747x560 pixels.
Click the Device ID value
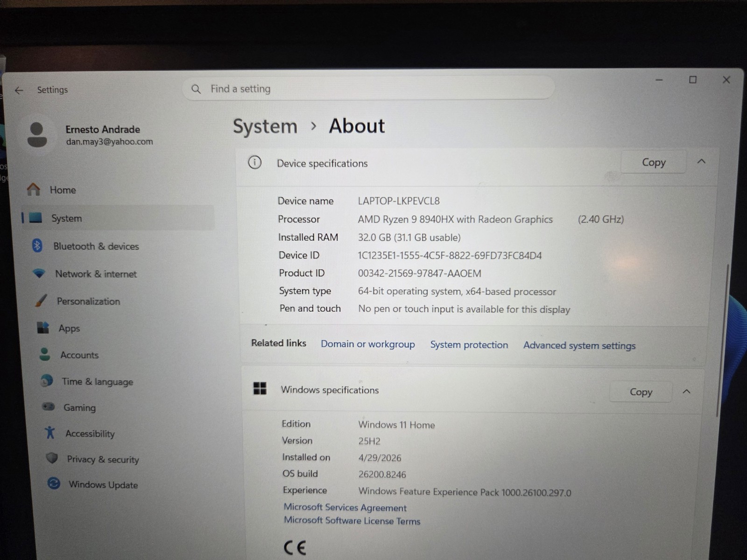[450, 255]
